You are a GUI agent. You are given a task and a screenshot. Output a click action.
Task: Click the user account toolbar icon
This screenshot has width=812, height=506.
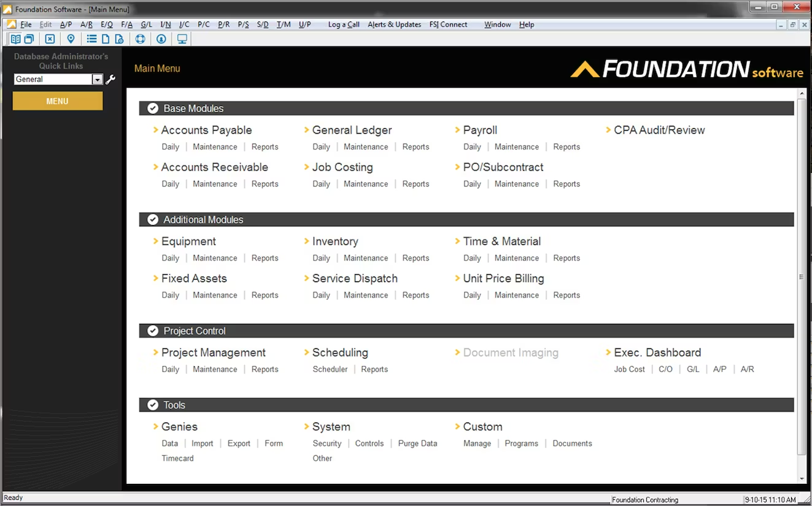161,39
